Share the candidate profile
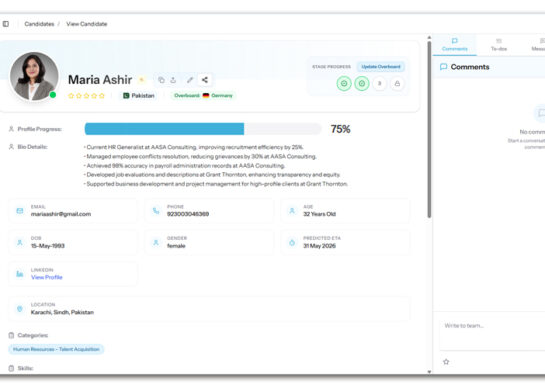The image size is (545, 388). [x=205, y=80]
